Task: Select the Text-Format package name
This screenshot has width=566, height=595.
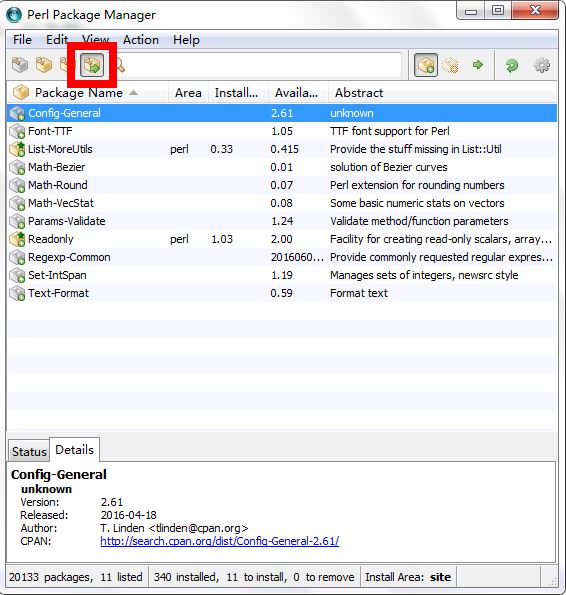Action: pos(58,293)
